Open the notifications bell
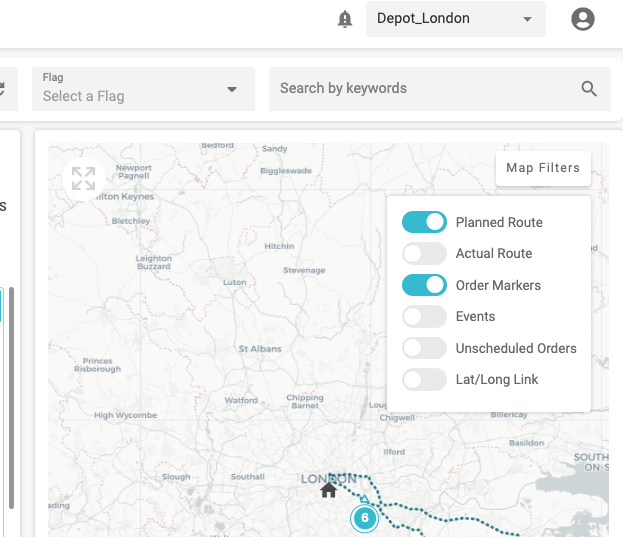The width and height of the screenshot is (623, 537). [345, 19]
